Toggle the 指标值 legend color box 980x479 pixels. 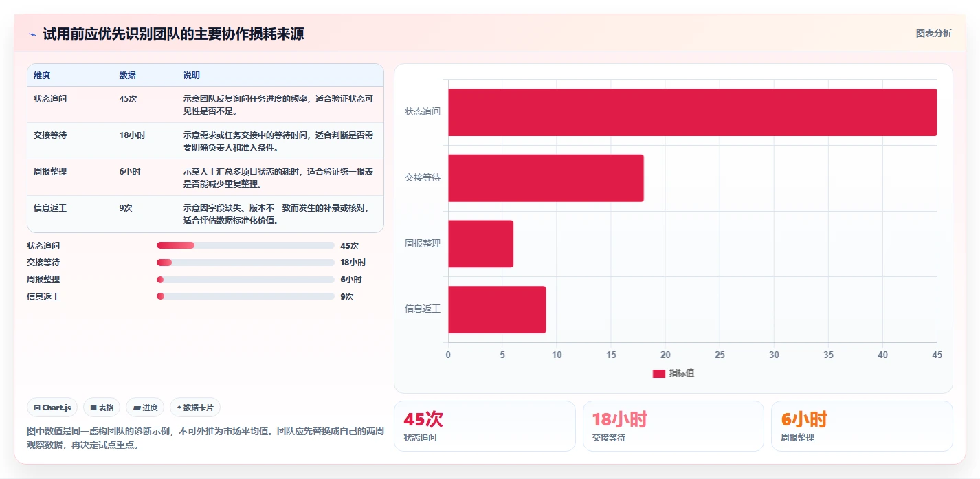click(658, 373)
